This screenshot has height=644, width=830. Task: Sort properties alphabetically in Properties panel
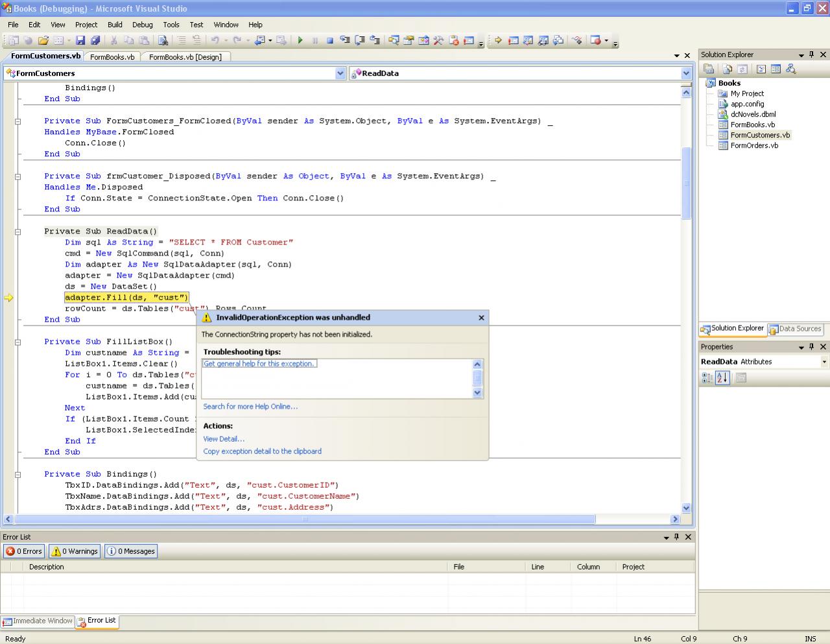coord(722,378)
